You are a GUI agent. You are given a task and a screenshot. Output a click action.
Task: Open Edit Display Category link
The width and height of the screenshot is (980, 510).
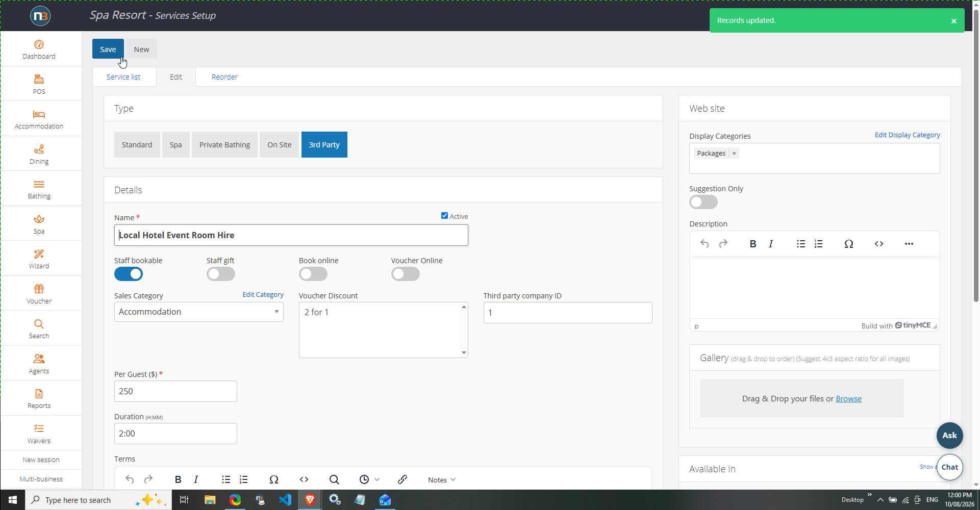coord(907,135)
